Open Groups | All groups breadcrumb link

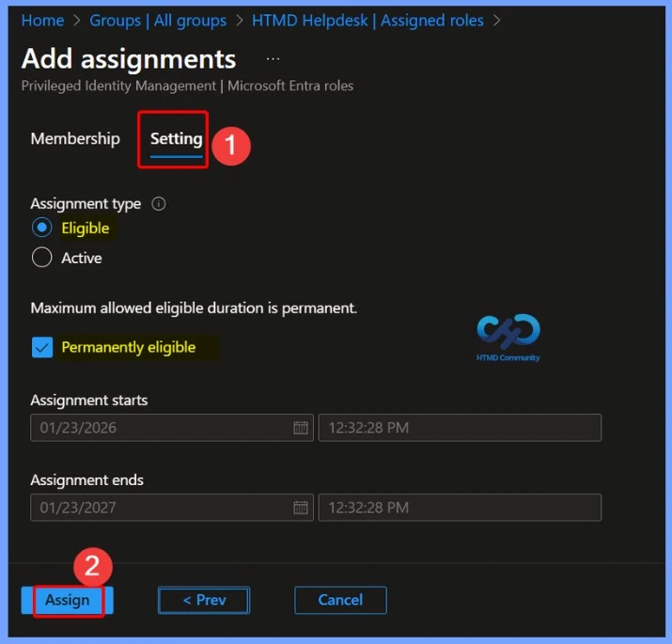click(x=158, y=20)
